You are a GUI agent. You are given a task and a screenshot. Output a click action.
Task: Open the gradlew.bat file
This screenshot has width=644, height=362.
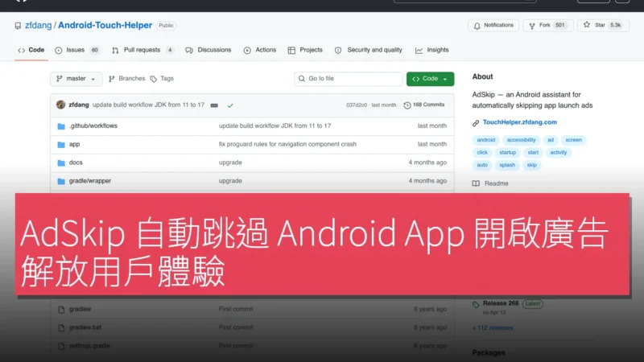click(x=85, y=327)
